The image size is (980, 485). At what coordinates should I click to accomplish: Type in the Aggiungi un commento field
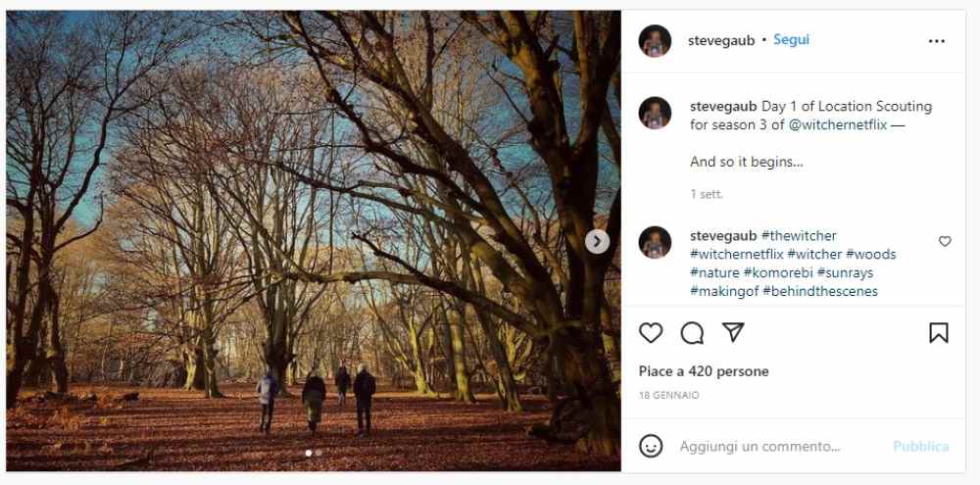click(x=774, y=446)
